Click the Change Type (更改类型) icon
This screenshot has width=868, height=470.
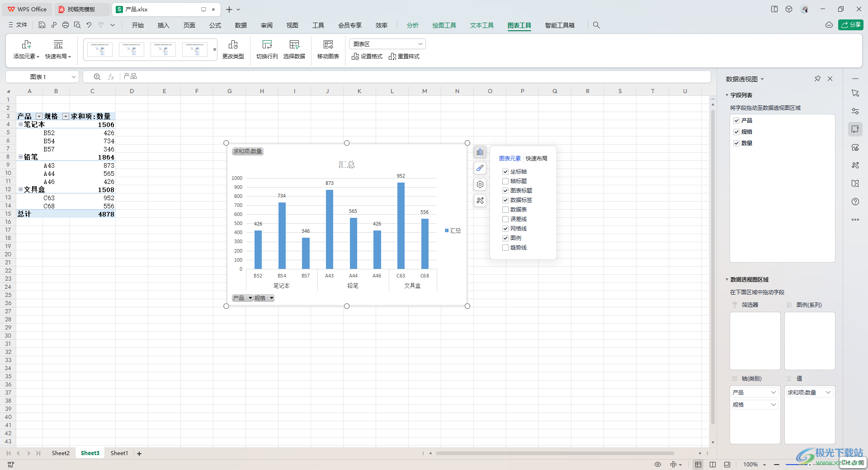(x=233, y=45)
